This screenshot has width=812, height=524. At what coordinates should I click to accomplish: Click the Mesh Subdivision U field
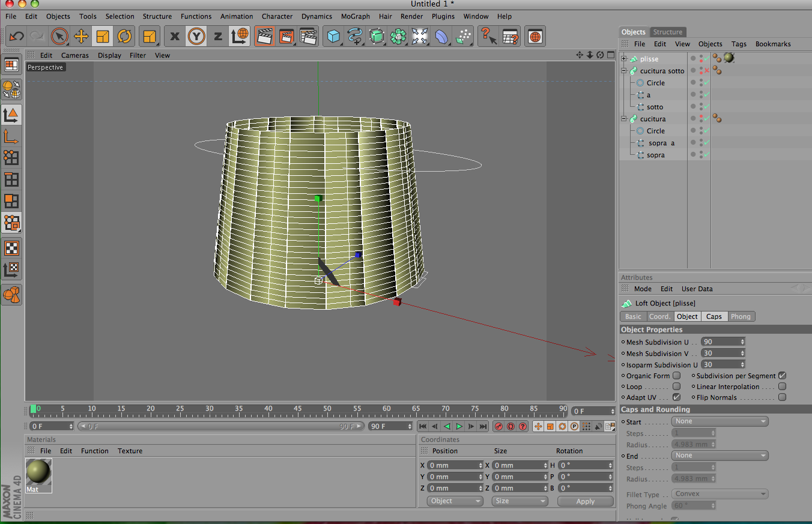[x=721, y=342]
